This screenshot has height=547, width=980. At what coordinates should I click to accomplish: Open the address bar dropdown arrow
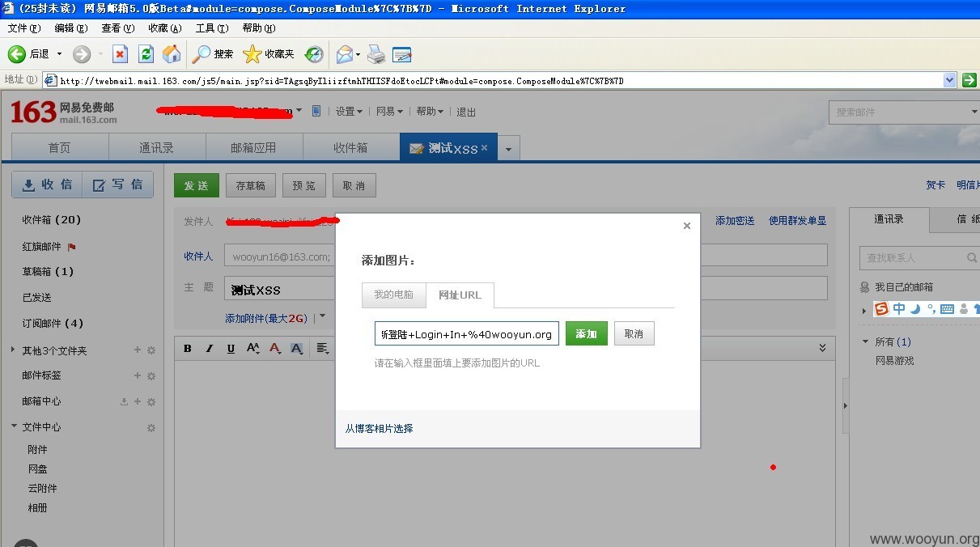click(950, 80)
